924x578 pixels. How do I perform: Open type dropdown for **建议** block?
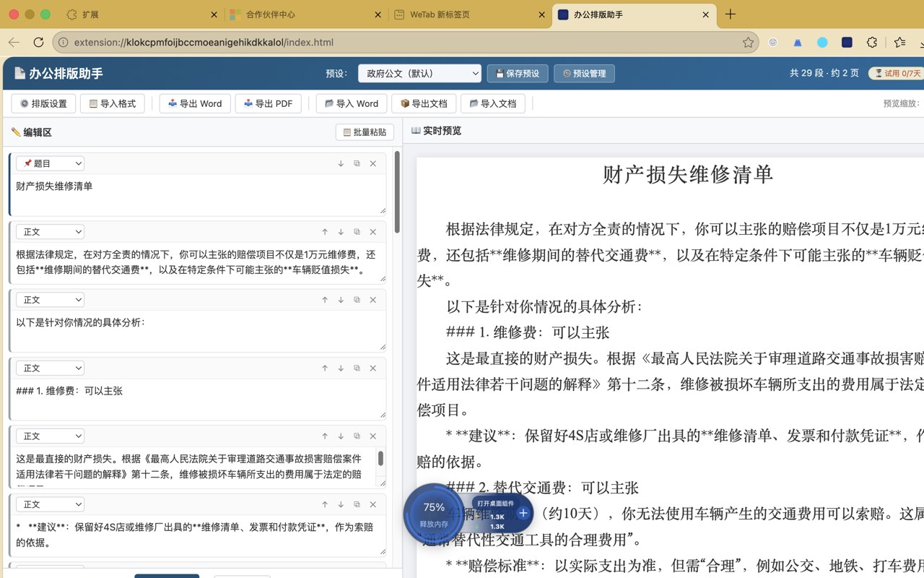pos(51,504)
